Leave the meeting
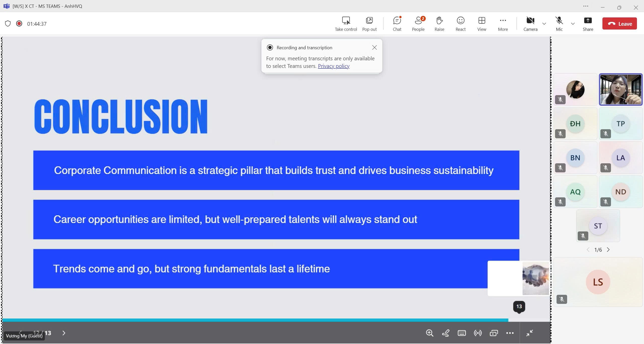The image size is (644, 344). pyautogui.click(x=619, y=23)
